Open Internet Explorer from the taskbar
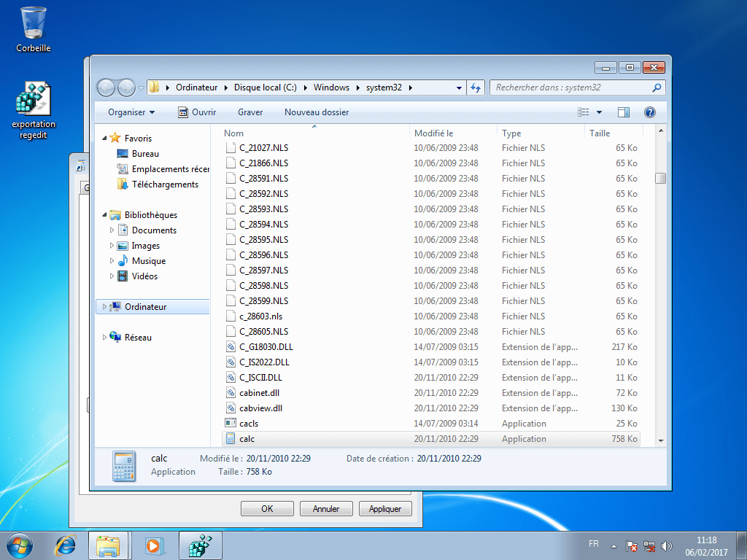Screen dimensions: 747x560 coord(65,545)
